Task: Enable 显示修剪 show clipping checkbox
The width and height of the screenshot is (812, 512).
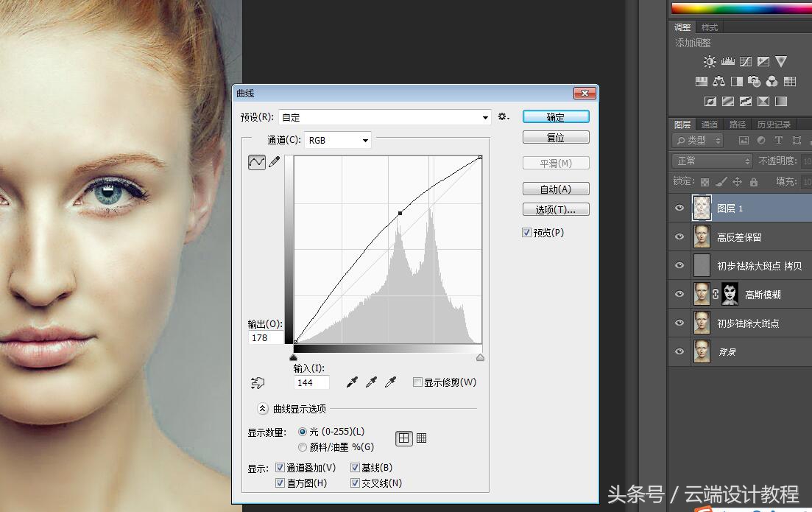Action: [417, 382]
